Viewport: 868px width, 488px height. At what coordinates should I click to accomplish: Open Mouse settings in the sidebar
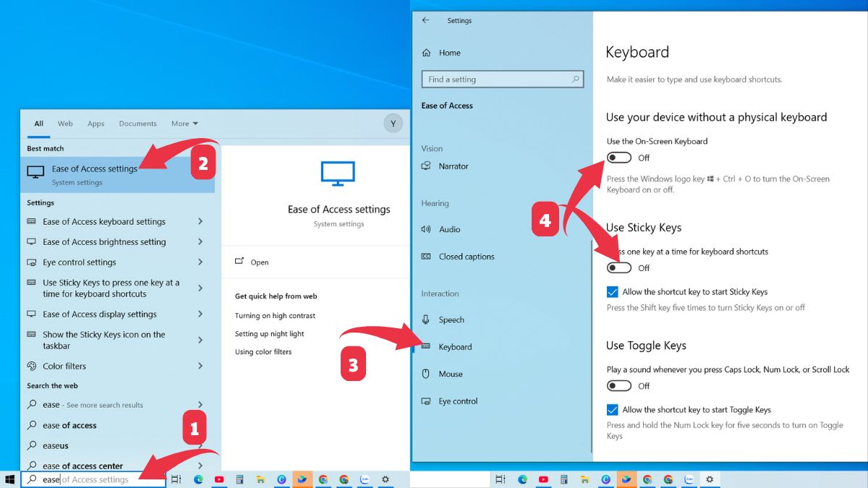coord(451,374)
